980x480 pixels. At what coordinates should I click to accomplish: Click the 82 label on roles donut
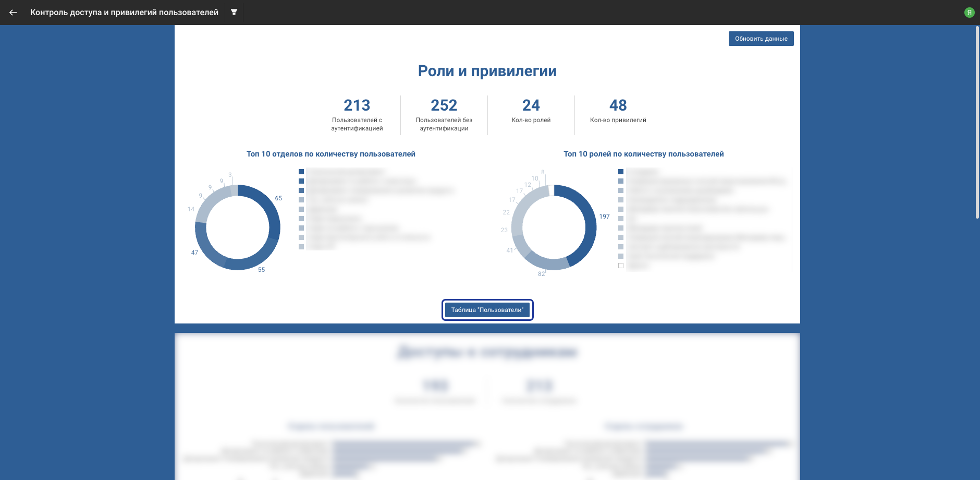pyautogui.click(x=541, y=274)
